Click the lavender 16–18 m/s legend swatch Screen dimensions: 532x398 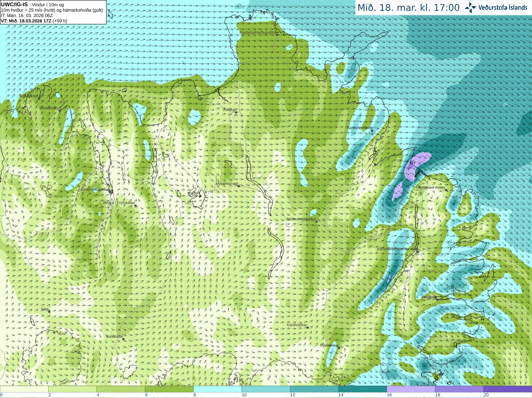pyautogui.click(x=411, y=389)
